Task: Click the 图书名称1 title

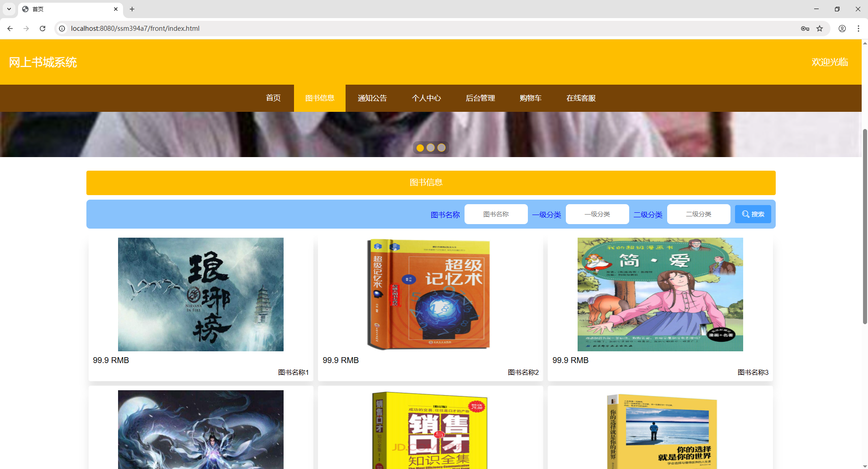Action: (x=293, y=372)
